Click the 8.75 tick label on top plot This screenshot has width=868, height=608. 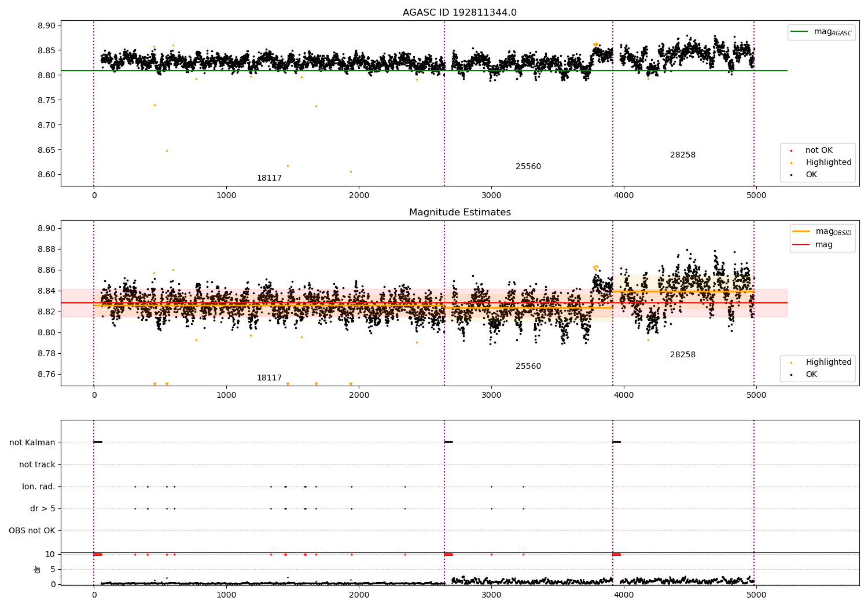(46, 101)
